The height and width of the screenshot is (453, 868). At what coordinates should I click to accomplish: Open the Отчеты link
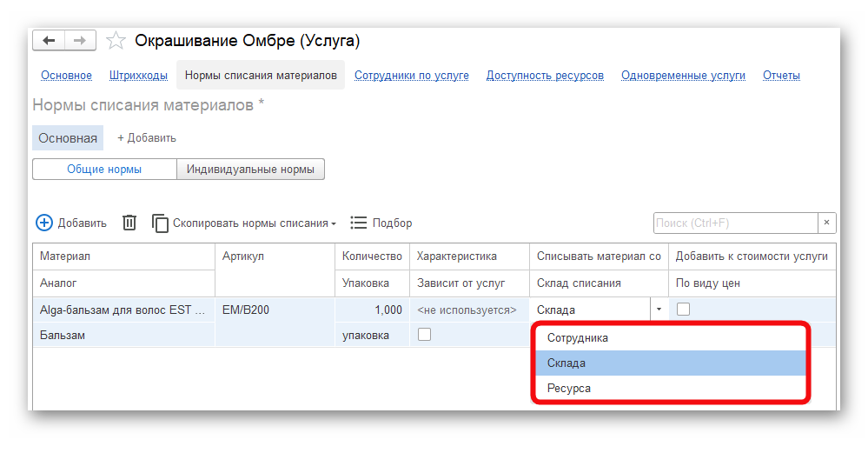click(x=781, y=76)
